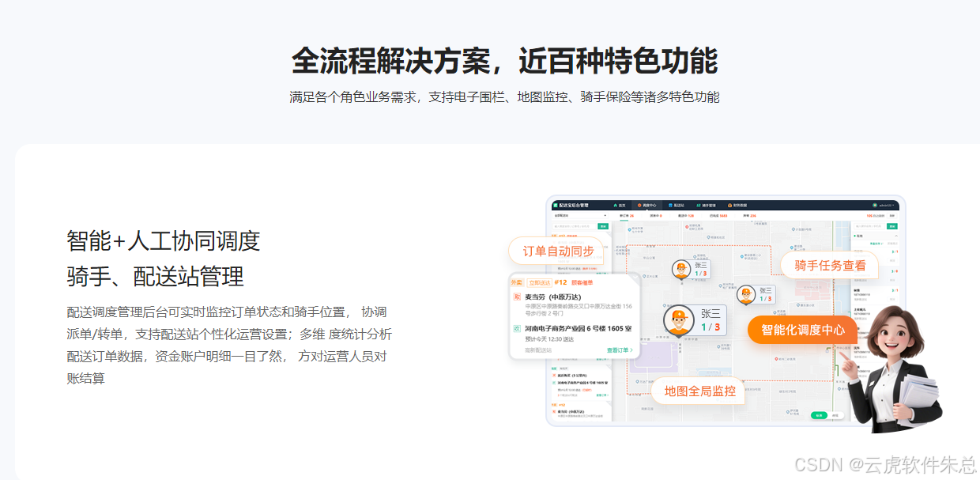Click the 配送宝后台管理 logo icon

coord(555,205)
